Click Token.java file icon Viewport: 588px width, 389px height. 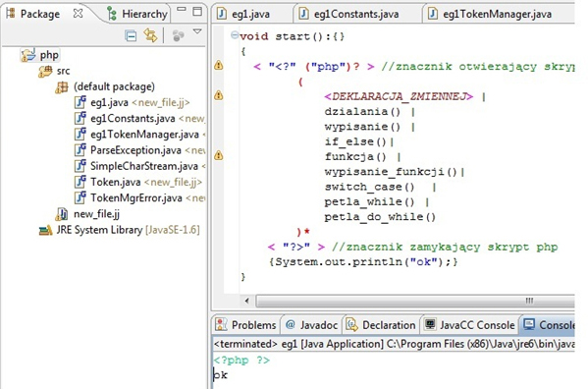(80, 182)
